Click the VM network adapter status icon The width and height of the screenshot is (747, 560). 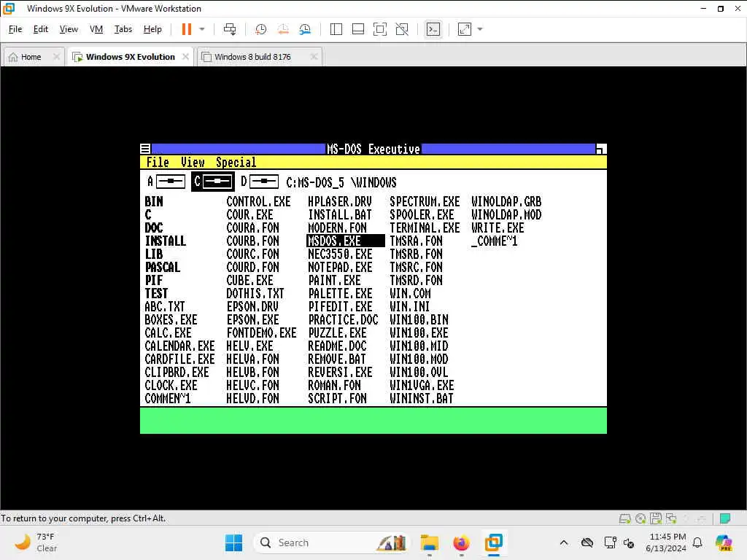671,518
